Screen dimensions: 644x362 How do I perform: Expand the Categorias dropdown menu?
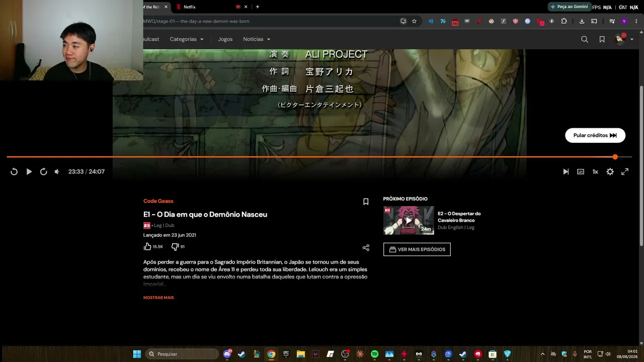(x=187, y=39)
